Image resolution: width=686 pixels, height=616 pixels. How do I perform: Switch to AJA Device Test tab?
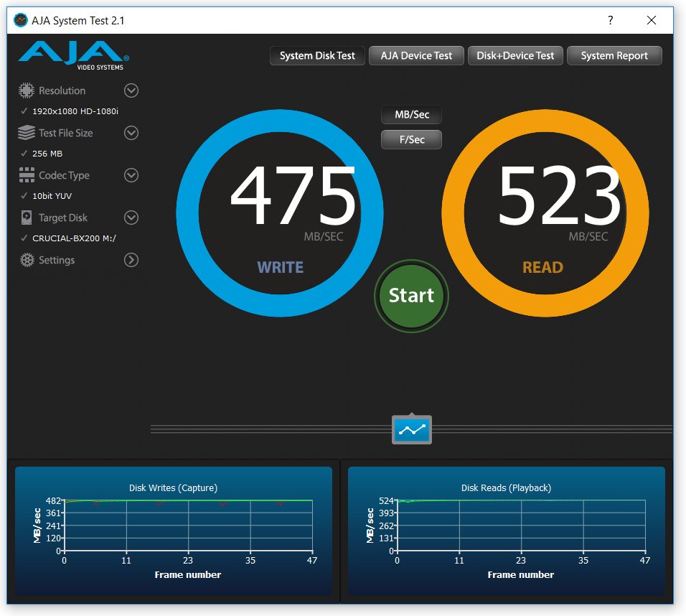(x=416, y=55)
